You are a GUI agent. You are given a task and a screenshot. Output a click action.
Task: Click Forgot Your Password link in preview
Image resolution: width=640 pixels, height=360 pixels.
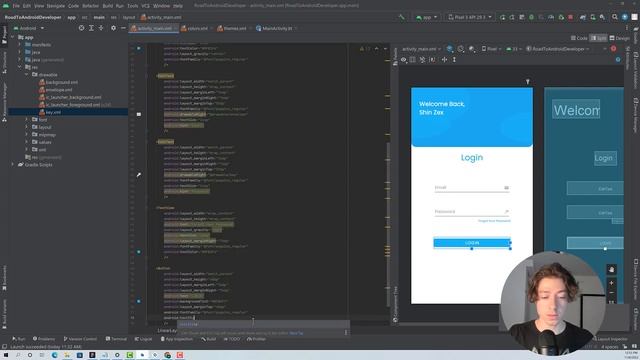(x=494, y=221)
